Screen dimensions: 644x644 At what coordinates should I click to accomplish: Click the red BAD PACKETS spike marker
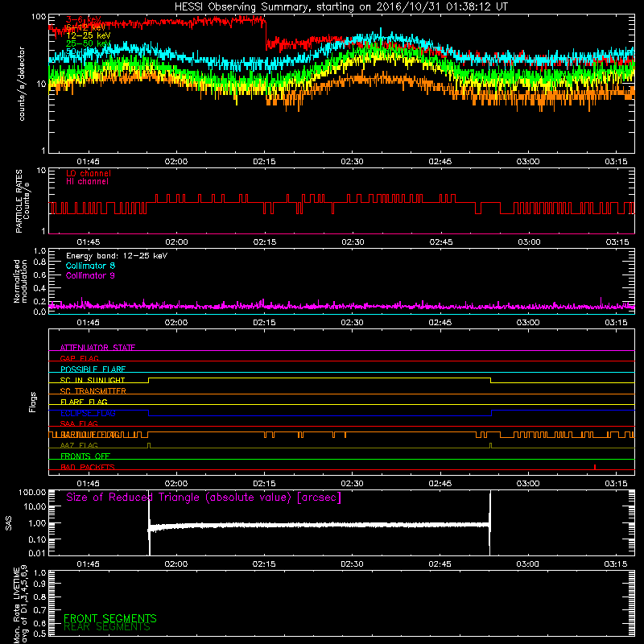pyautogui.click(x=595, y=467)
